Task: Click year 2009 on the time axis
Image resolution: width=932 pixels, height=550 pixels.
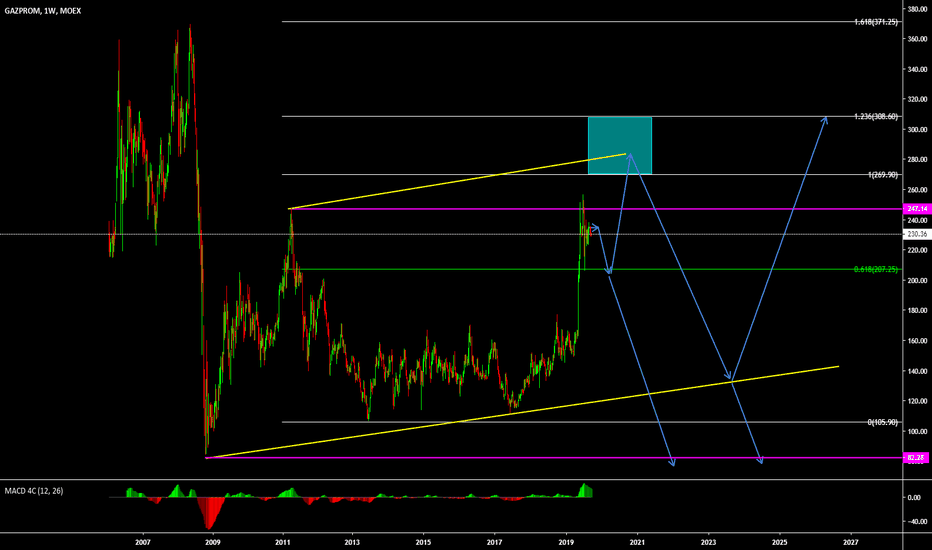Action: 212,542
